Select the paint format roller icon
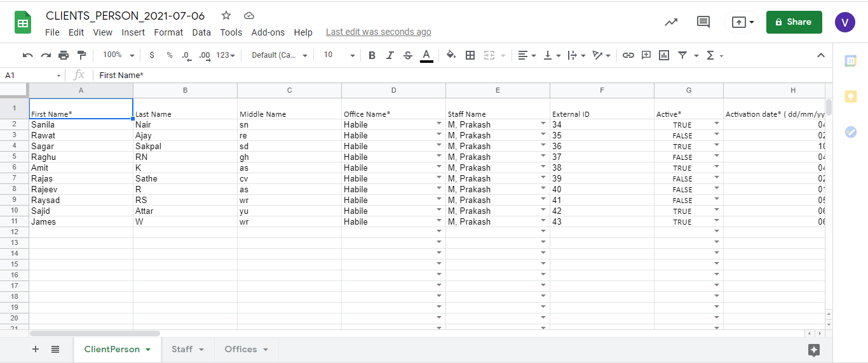 coord(81,55)
